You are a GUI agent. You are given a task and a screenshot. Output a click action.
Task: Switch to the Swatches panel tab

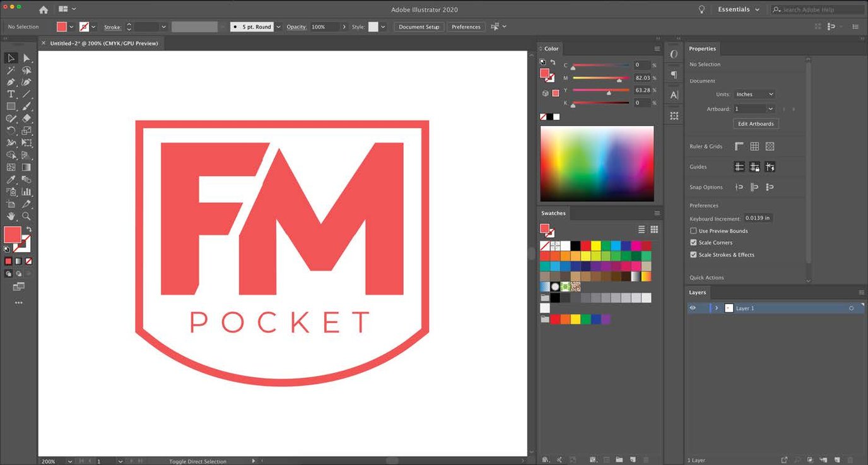click(553, 213)
